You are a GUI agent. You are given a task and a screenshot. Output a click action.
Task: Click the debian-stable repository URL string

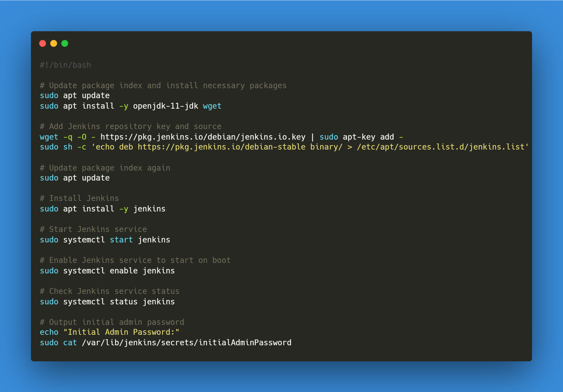[221, 147]
